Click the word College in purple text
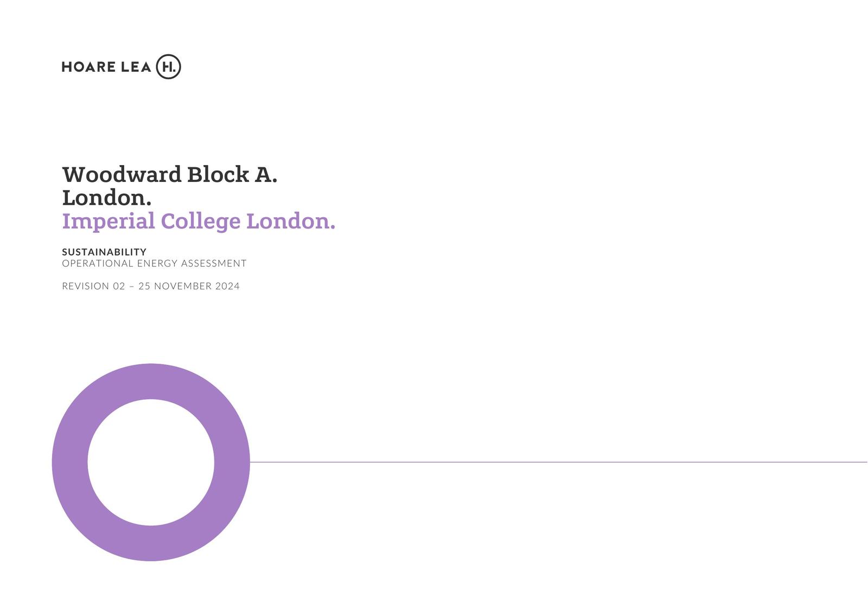Screen dimensions: 868x614 (201, 221)
